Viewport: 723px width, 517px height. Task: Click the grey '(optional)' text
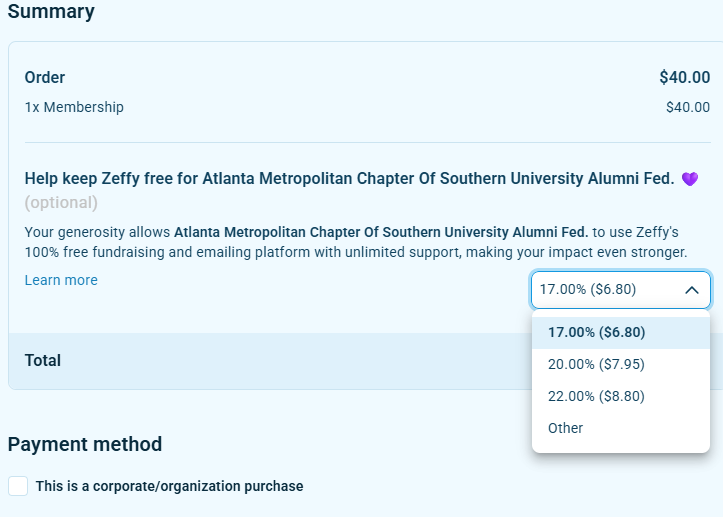coord(61,203)
